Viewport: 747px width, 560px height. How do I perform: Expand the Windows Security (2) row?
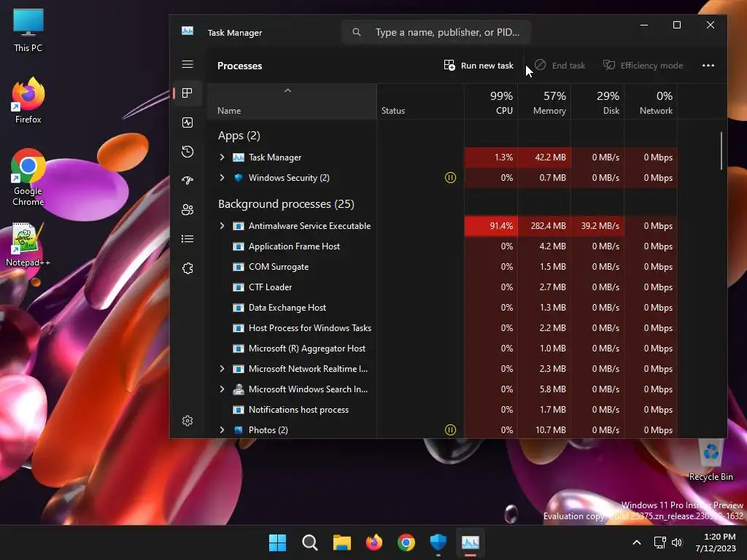(222, 178)
